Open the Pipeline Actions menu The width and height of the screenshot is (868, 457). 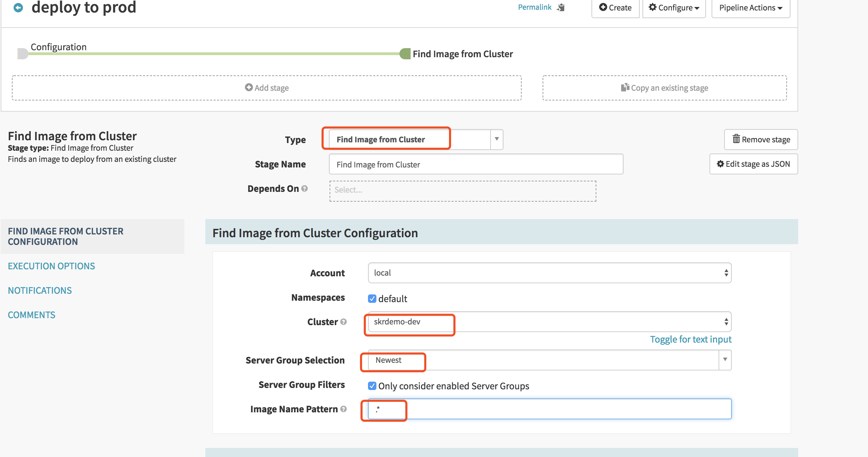click(750, 8)
